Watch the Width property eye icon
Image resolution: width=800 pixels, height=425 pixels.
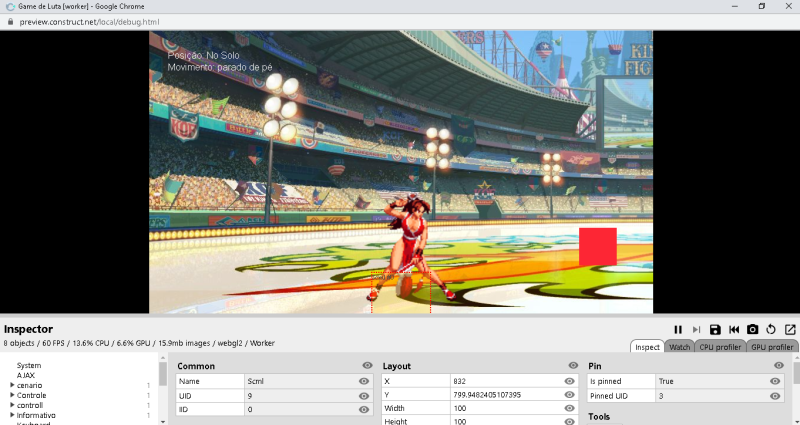(x=569, y=409)
